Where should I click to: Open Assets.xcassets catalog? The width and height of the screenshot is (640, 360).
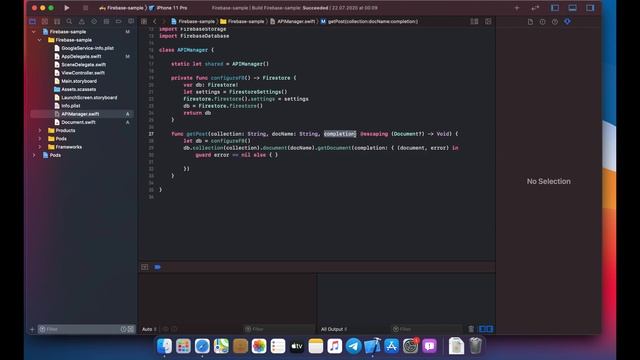(x=75, y=89)
